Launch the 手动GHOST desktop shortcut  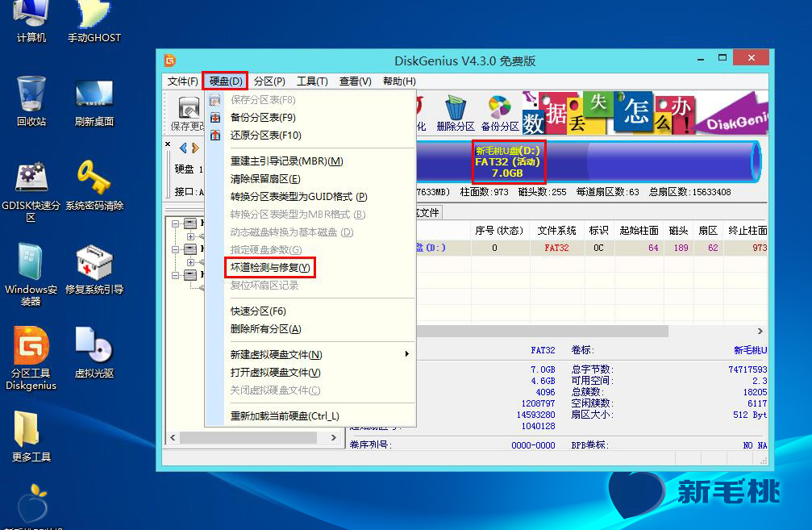coord(94,21)
